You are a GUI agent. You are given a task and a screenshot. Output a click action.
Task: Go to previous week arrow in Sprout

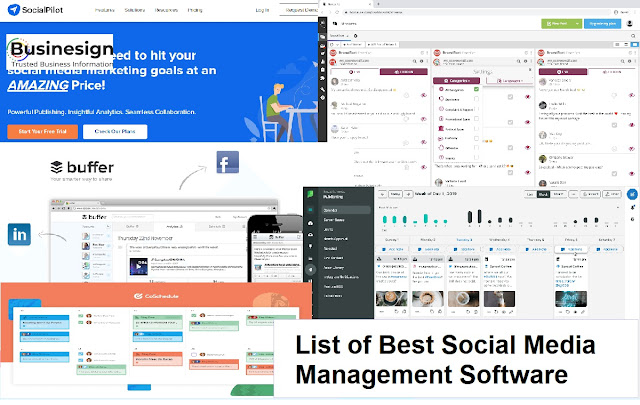click(x=382, y=194)
